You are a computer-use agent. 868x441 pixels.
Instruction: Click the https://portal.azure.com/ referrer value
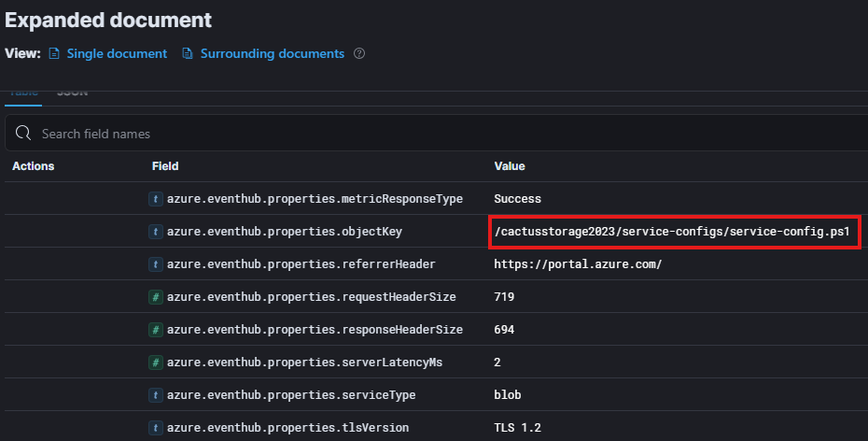(x=578, y=264)
